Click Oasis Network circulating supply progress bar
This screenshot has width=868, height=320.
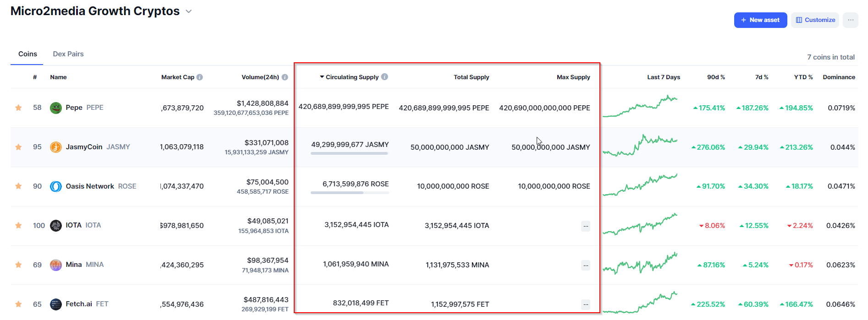pos(350,193)
